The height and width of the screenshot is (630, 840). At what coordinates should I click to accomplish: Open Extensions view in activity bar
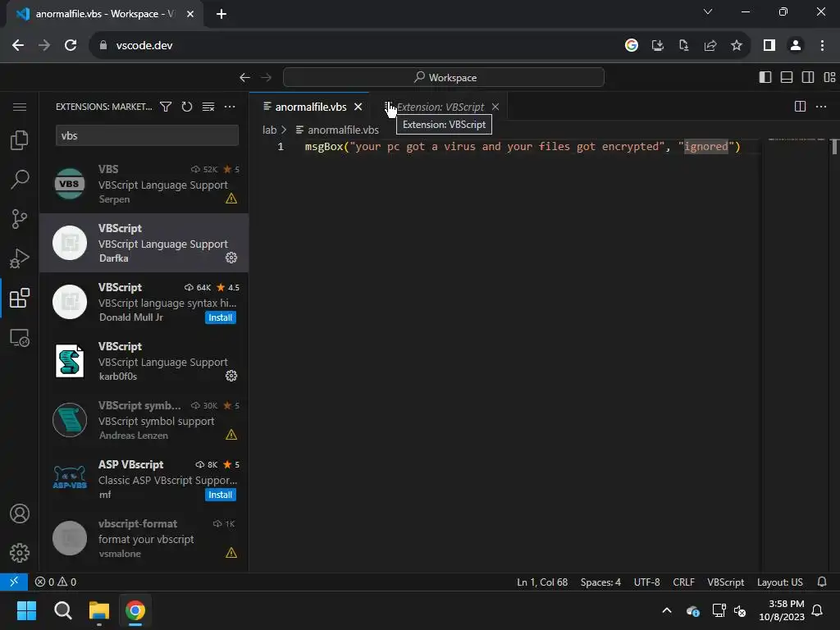[20, 298]
